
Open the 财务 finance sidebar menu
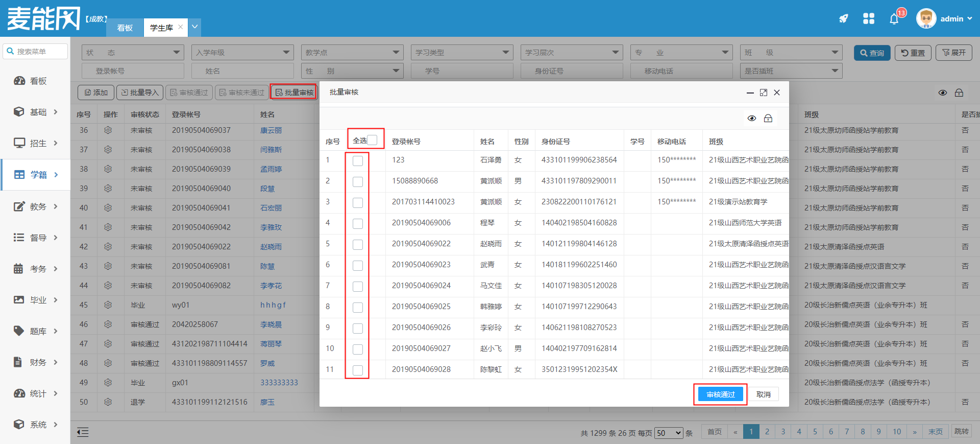36,362
